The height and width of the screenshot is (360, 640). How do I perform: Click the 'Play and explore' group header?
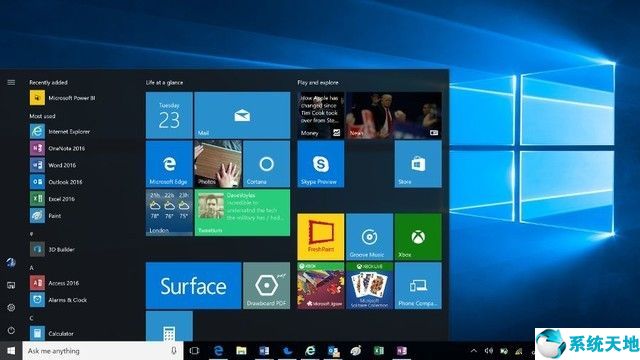318,82
